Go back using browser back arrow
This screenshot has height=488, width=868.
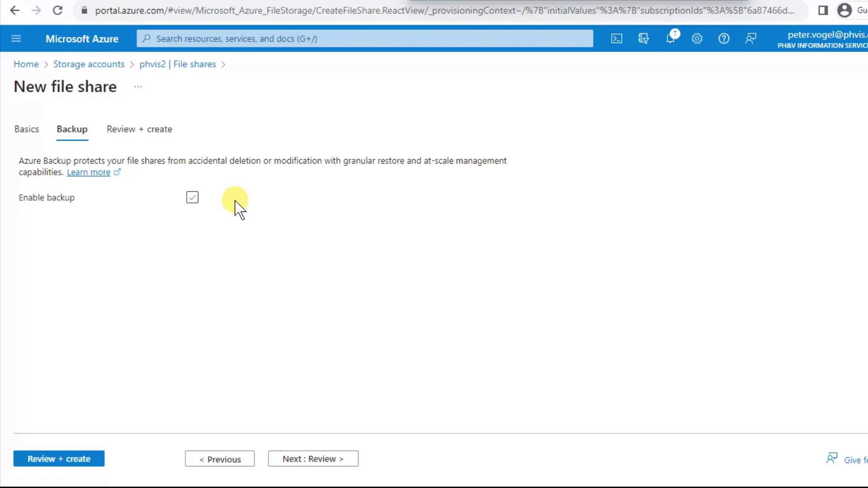(x=14, y=10)
